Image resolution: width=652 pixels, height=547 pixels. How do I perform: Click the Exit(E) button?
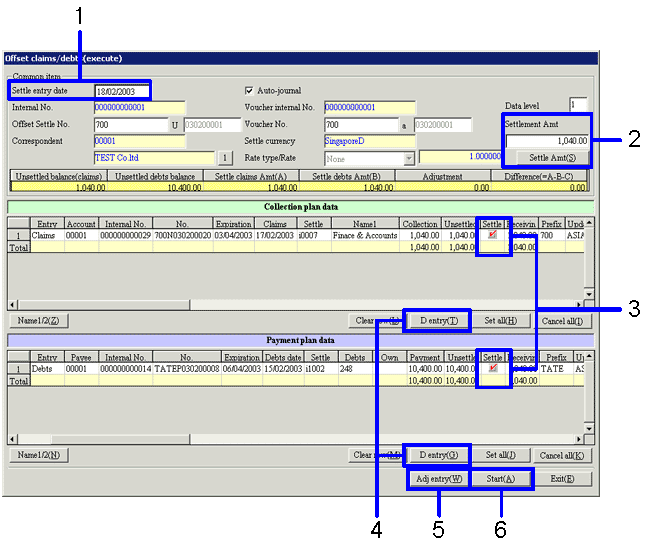[562, 479]
